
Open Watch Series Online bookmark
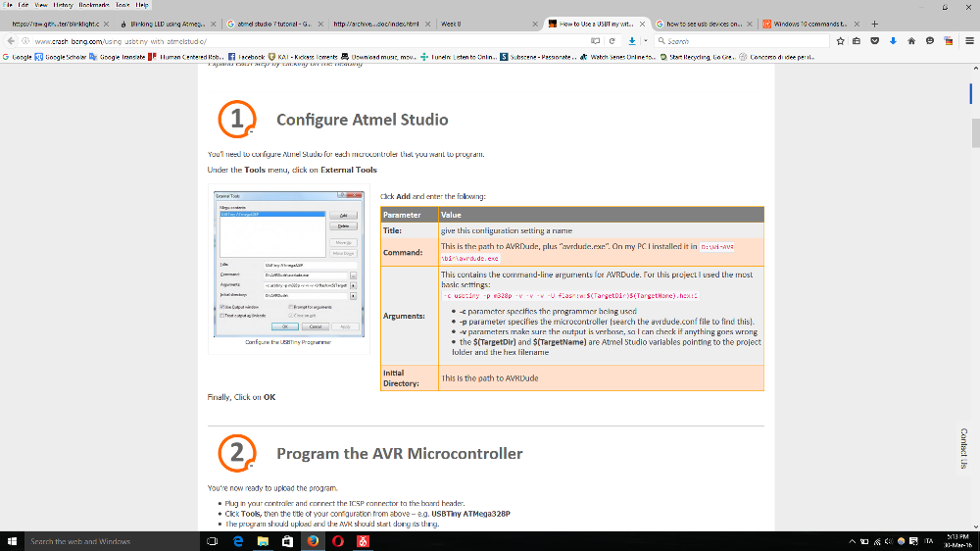tap(618, 57)
